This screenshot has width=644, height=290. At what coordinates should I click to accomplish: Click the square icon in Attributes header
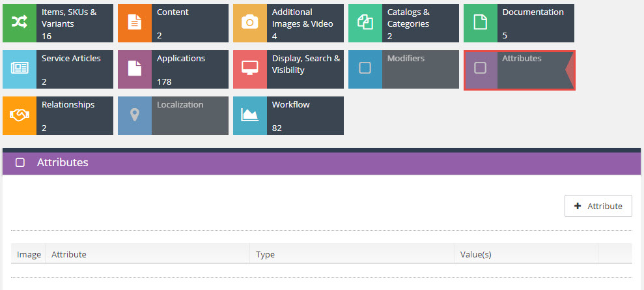[x=20, y=163]
